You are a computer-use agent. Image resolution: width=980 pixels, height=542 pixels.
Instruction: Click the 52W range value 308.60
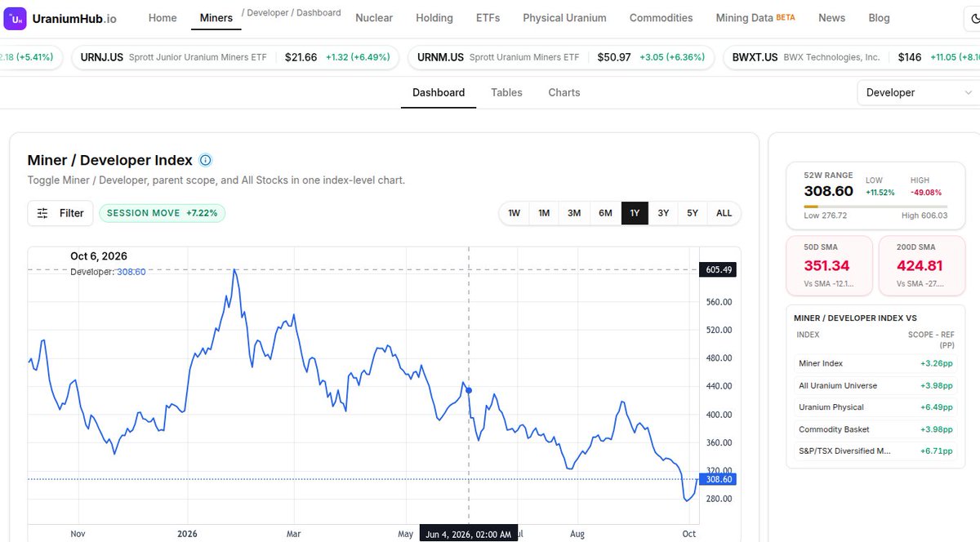[x=828, y=191]
